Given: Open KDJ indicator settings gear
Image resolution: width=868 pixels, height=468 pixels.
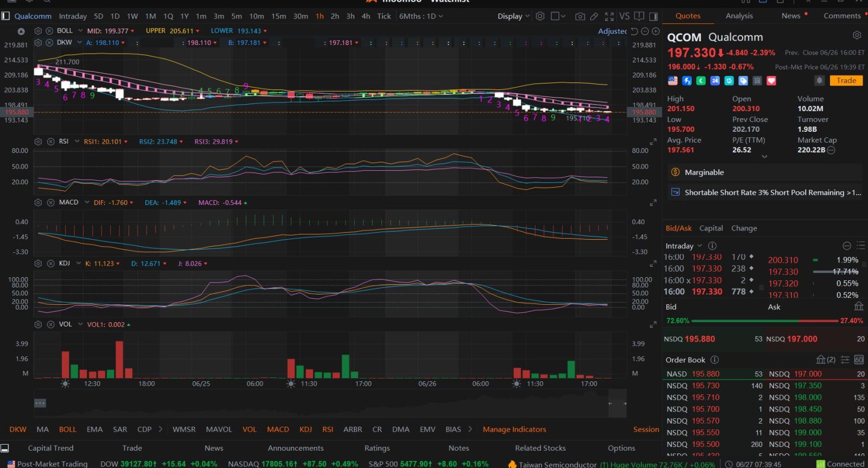Looking at the screenshot, I should pyautogui.click(x=38, y=264).
